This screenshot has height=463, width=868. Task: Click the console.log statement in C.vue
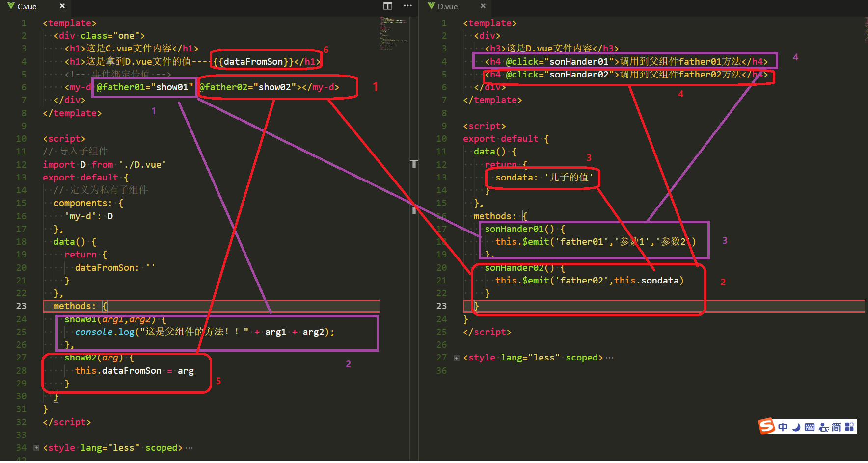[205, 332]
